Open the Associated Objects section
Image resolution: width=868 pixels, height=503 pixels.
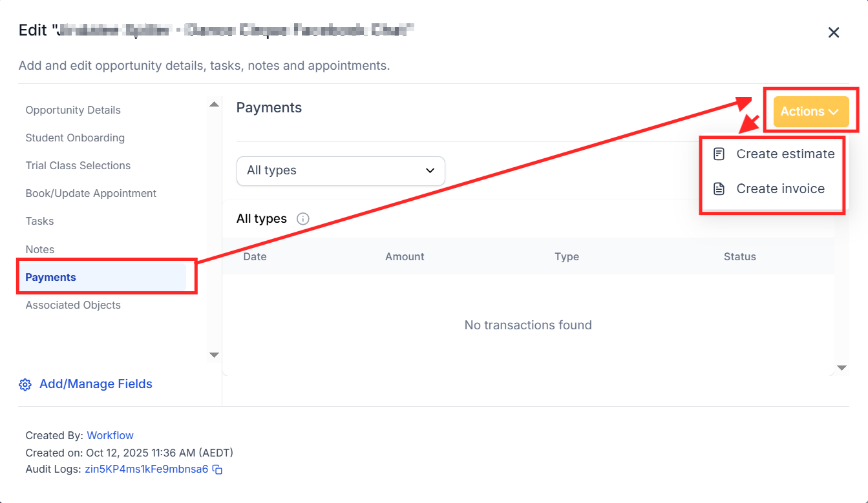click(73, 305)
